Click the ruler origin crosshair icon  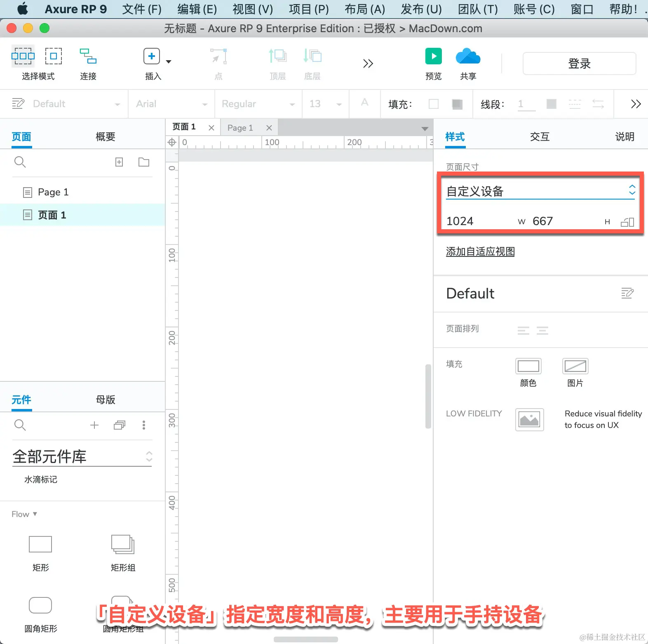coord(172,143)
